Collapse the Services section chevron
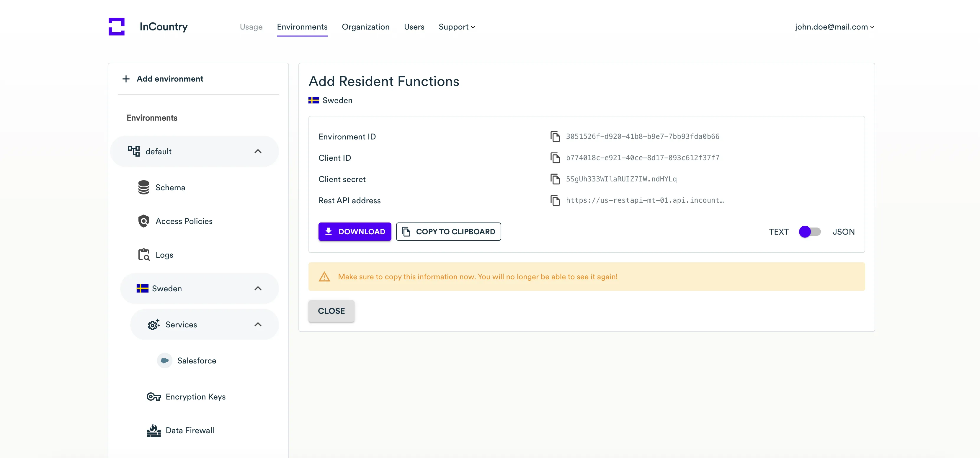 coord(258,324)
